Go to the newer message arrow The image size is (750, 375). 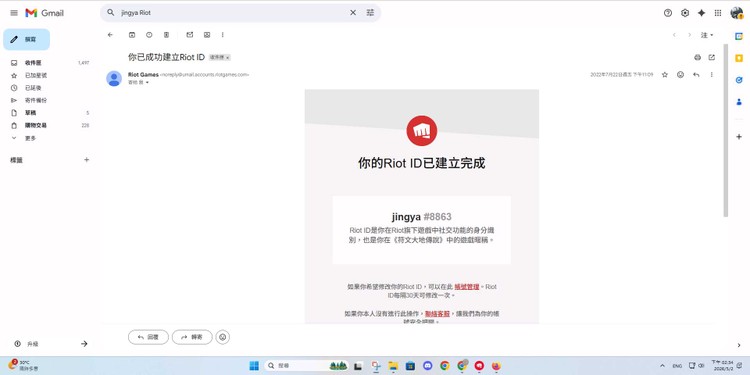coord(674,35)
